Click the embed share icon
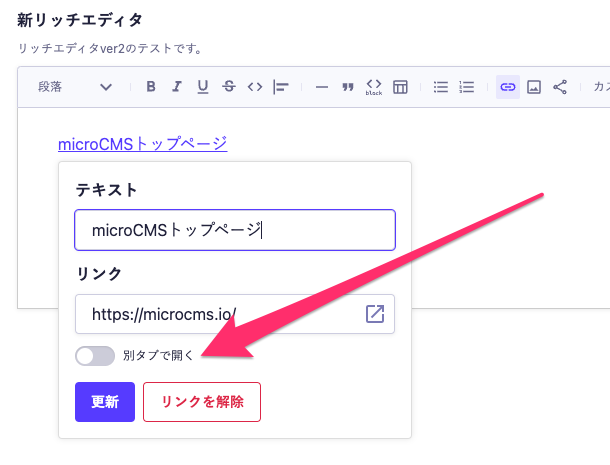This screenshot has height=465, width=610. (560, 87)
